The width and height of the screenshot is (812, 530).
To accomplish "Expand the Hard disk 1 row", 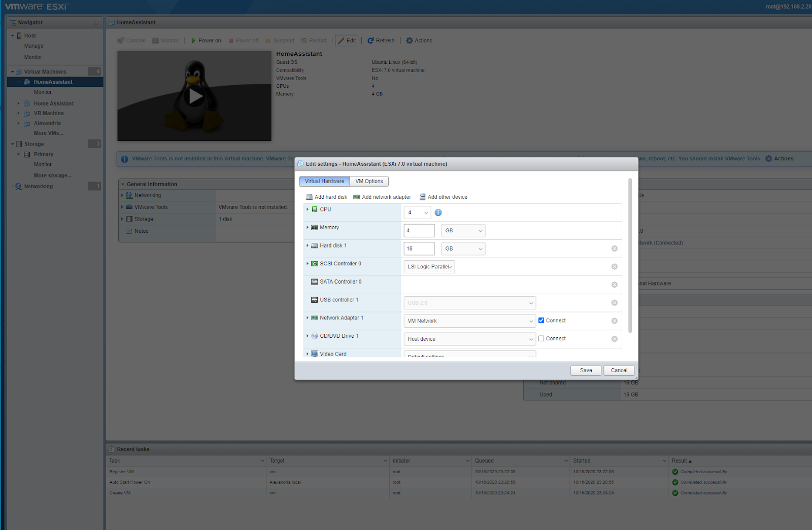I will [308, 245].
